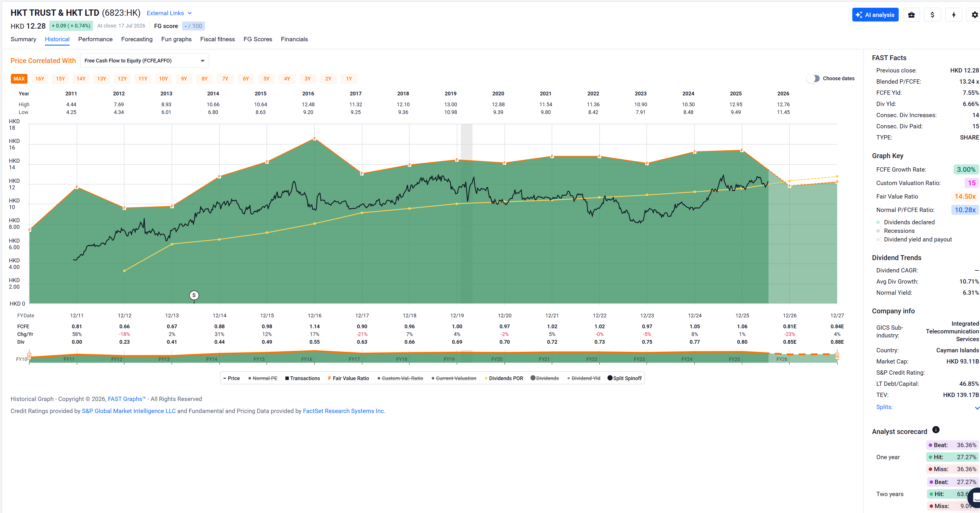Click the split spinoff S marker on chart
This screenshot has width=980, height=513.
click(194, 295)
